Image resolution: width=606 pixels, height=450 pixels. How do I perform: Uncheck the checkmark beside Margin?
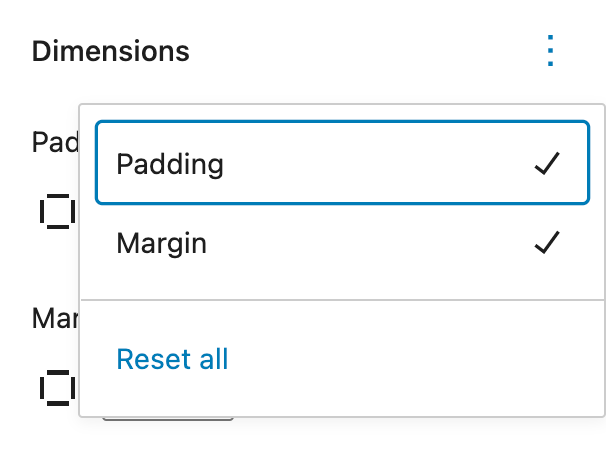[547, 242]
